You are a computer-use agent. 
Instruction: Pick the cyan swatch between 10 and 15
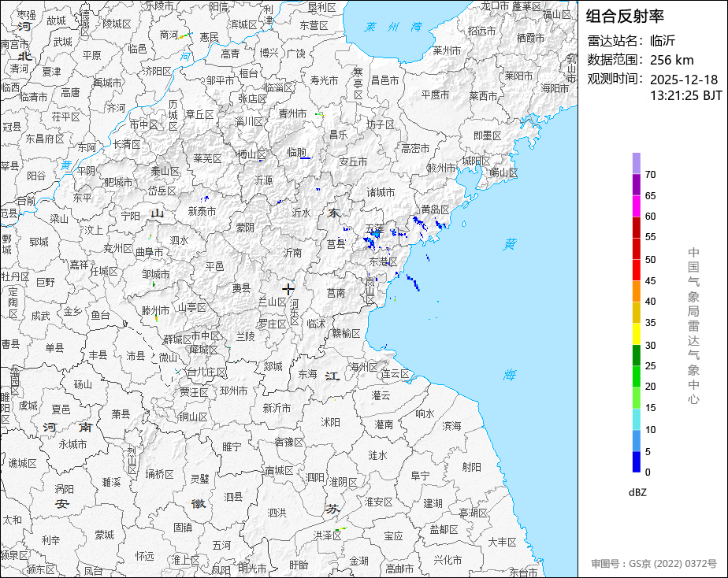[636, 420]
